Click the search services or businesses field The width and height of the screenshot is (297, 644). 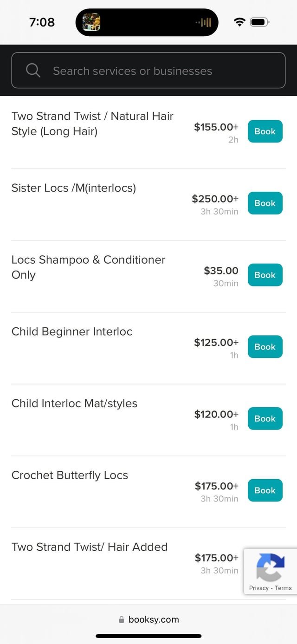click(158, 71)
